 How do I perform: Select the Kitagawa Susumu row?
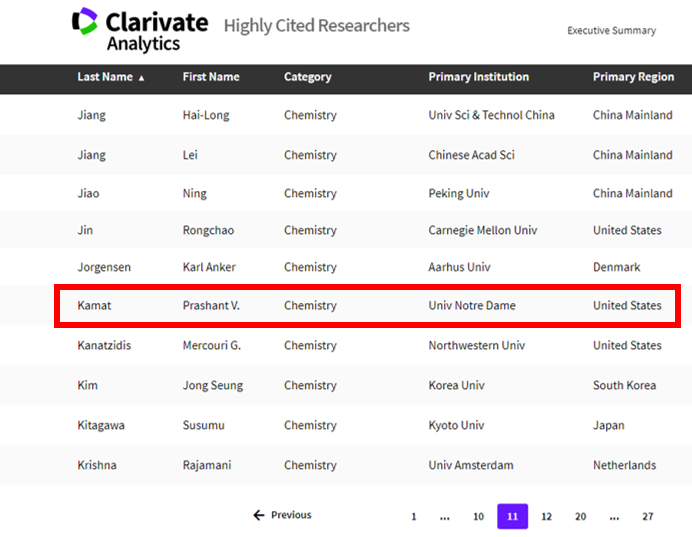point(346,425)
